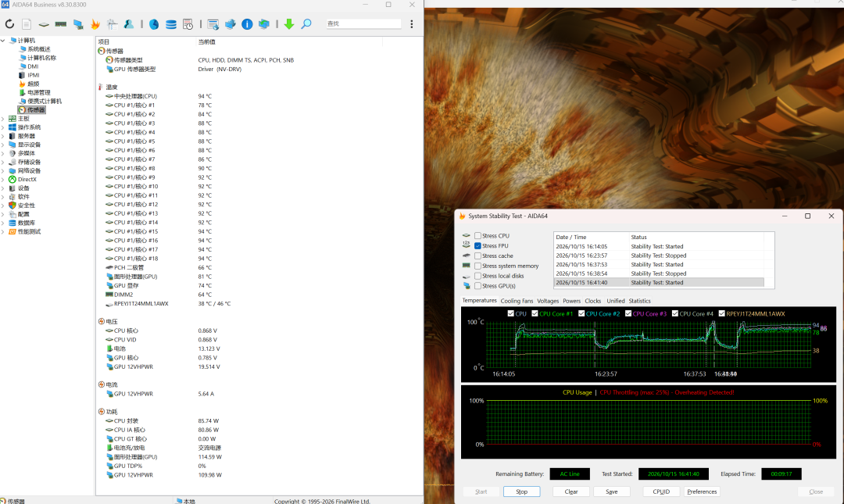The width and height of the screenshot is (844, 504).
Task: Switch to the Cooling Fans tab
Action: [x=517, y=301]
